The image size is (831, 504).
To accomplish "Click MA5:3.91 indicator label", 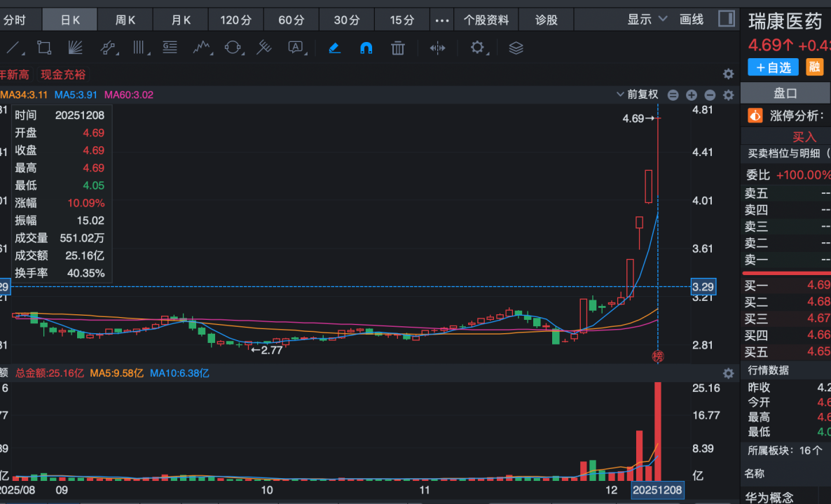I will tap(76, 94).
